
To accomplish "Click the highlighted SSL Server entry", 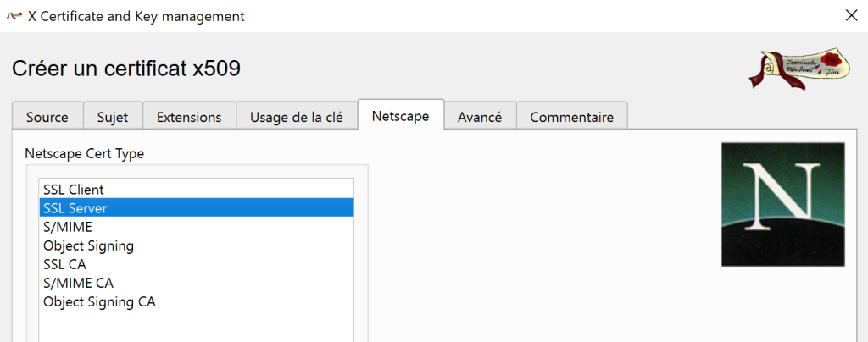I will click(x=75, y=208).
